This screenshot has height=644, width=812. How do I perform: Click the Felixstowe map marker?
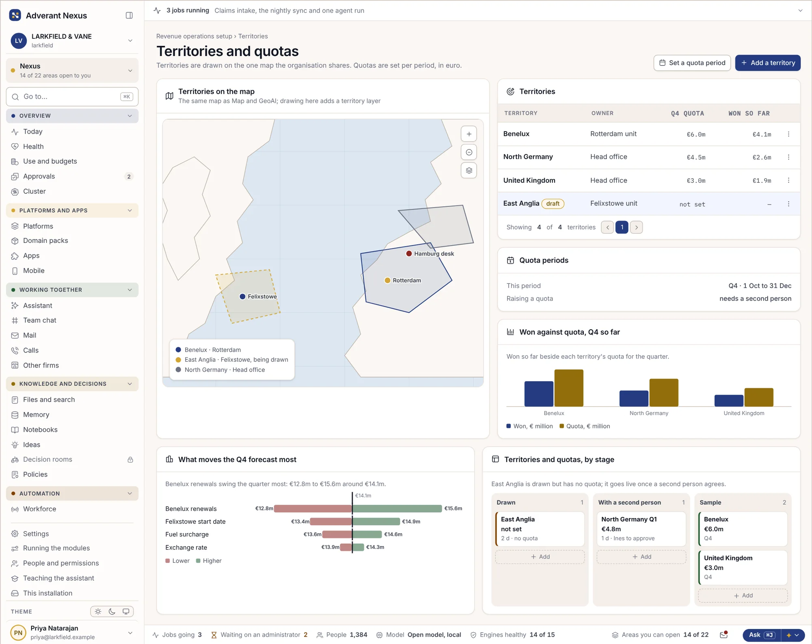[x=242, y=296]
